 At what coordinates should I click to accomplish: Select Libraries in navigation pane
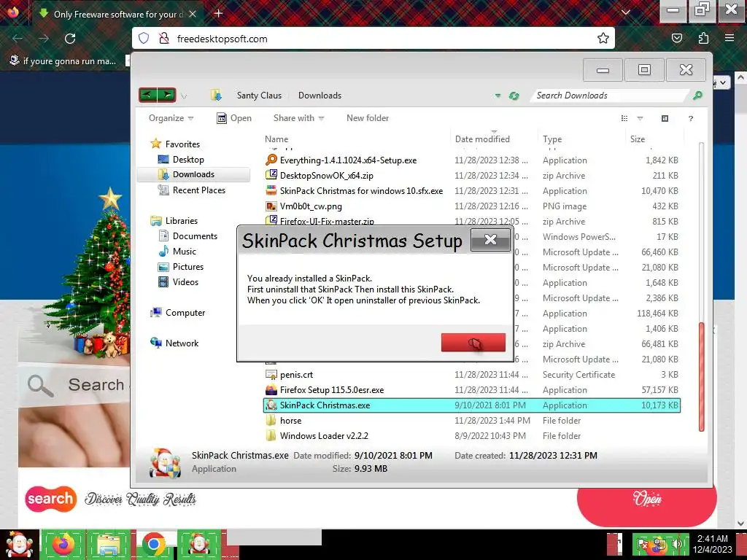click(x=174, y=220)
